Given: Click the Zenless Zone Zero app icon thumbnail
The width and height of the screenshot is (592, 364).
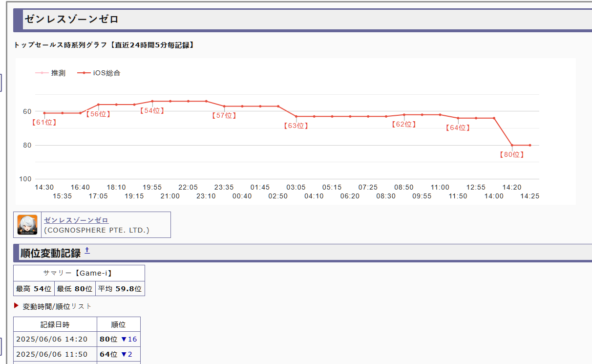Looking at the screenshot, I should pos(27,225).
